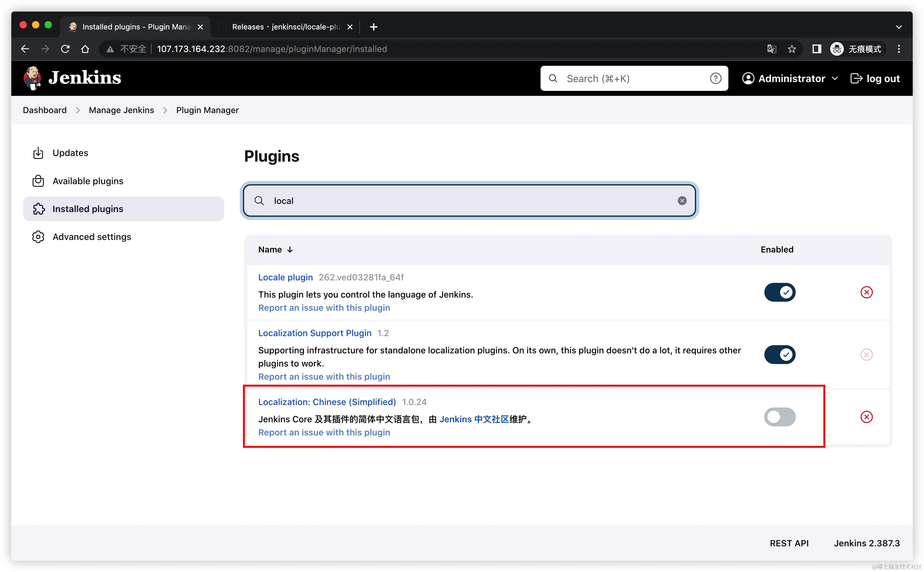The width and height of the screenshot is (924, 572).
Task: Expand the browser tab list chevron
Action: 899,27
